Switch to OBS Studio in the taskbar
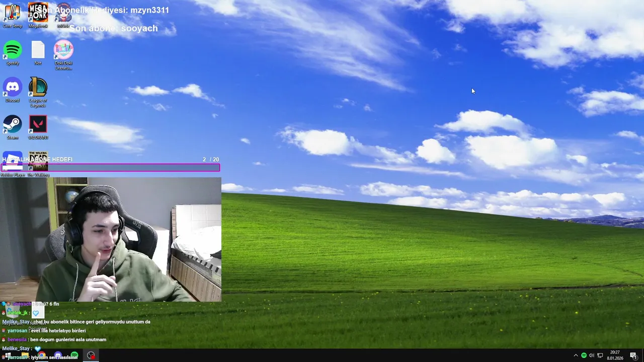The width and height of the screenshot is (644, 362). 91,355
